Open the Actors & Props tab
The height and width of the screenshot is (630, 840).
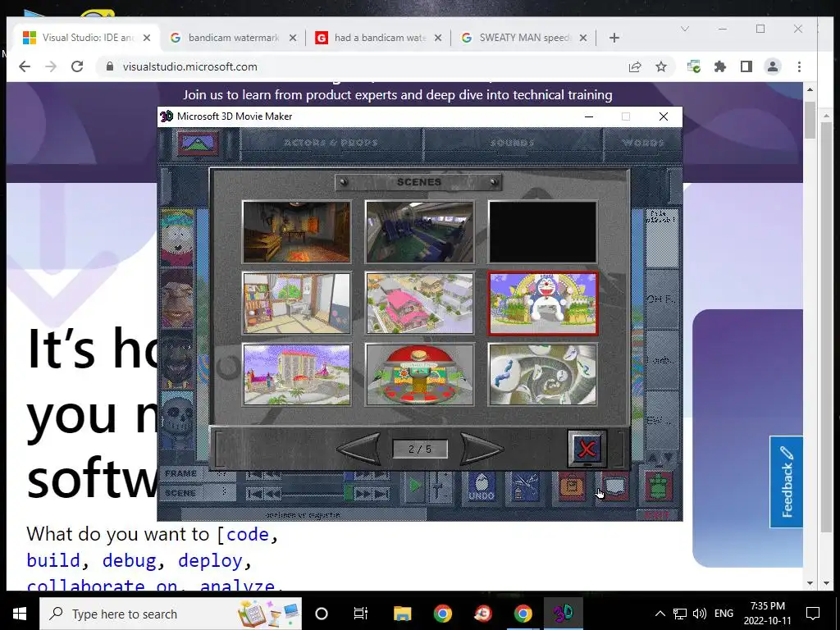pyautogui.click(x=331, y=143)
